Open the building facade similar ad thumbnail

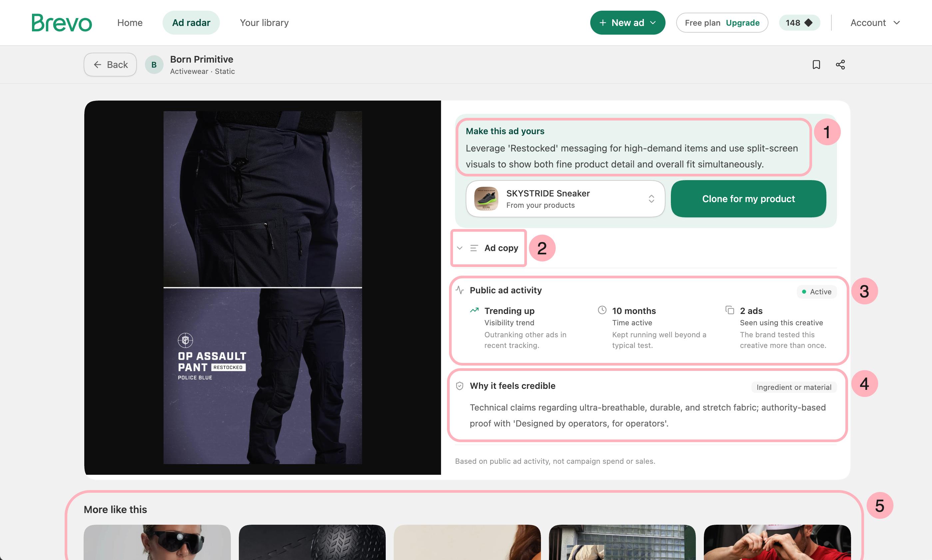click(622, 542)
